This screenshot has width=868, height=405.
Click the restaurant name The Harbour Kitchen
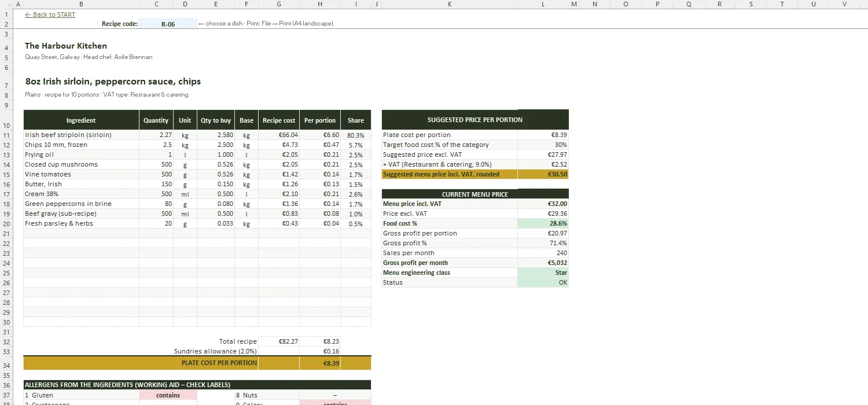(x=66, y=46)
